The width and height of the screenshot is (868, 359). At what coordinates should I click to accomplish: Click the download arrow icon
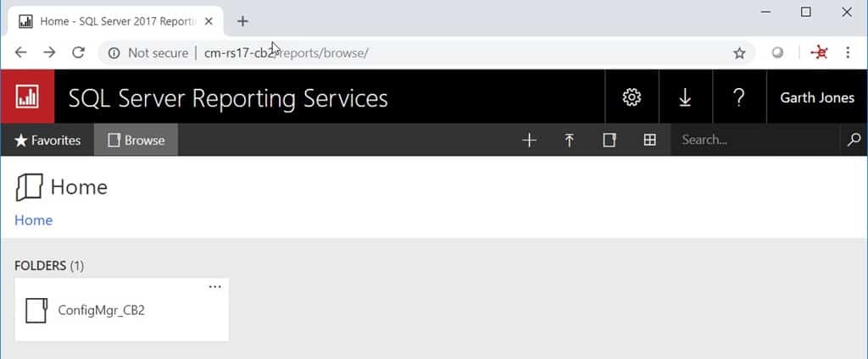point(685,97)
